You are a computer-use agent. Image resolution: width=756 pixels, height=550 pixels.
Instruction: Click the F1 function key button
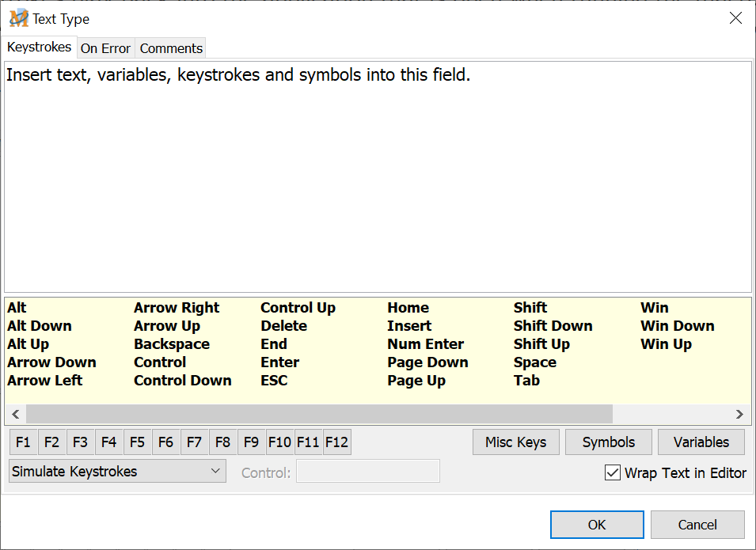pos(24,442)
